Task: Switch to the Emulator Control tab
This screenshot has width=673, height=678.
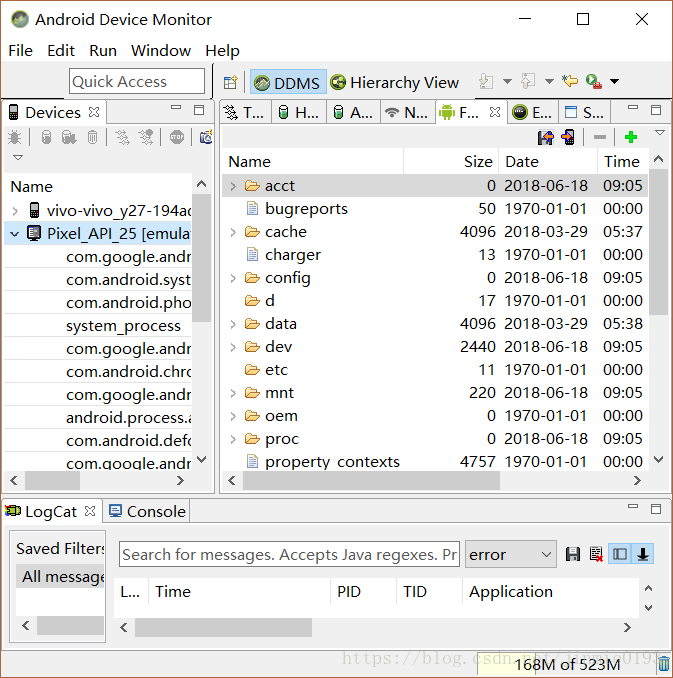Action: (x=532, y=112)
